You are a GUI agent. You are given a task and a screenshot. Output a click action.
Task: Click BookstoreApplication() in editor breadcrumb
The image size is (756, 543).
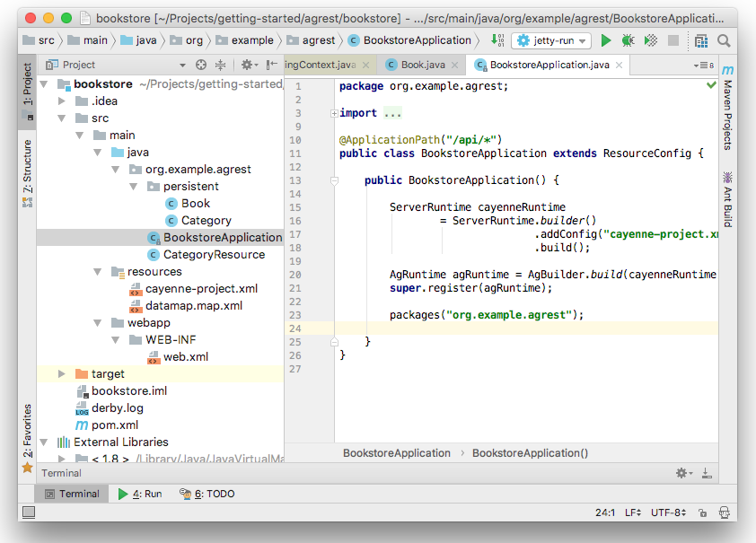coord(530,453)
